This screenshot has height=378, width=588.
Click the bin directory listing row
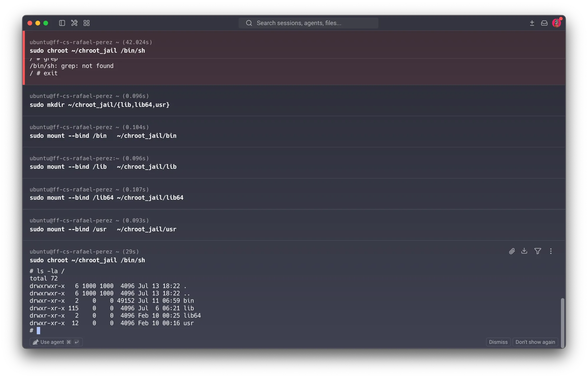112,301
